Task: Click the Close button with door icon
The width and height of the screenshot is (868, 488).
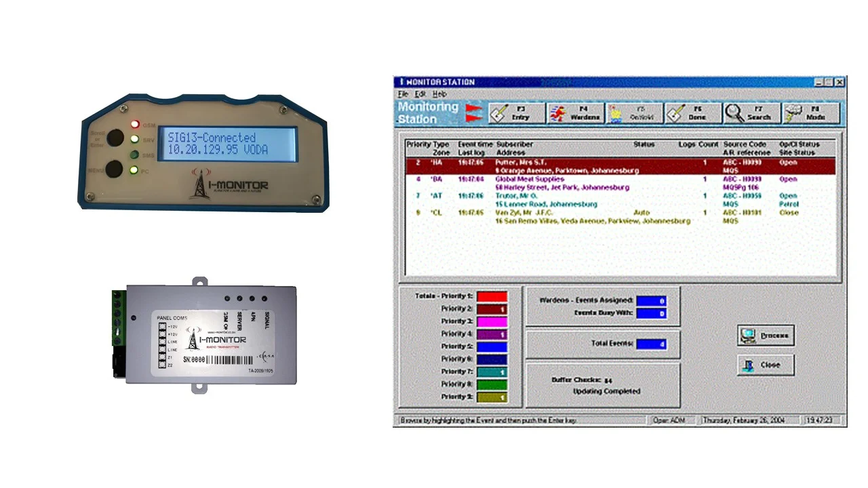Action: point(766,365)
